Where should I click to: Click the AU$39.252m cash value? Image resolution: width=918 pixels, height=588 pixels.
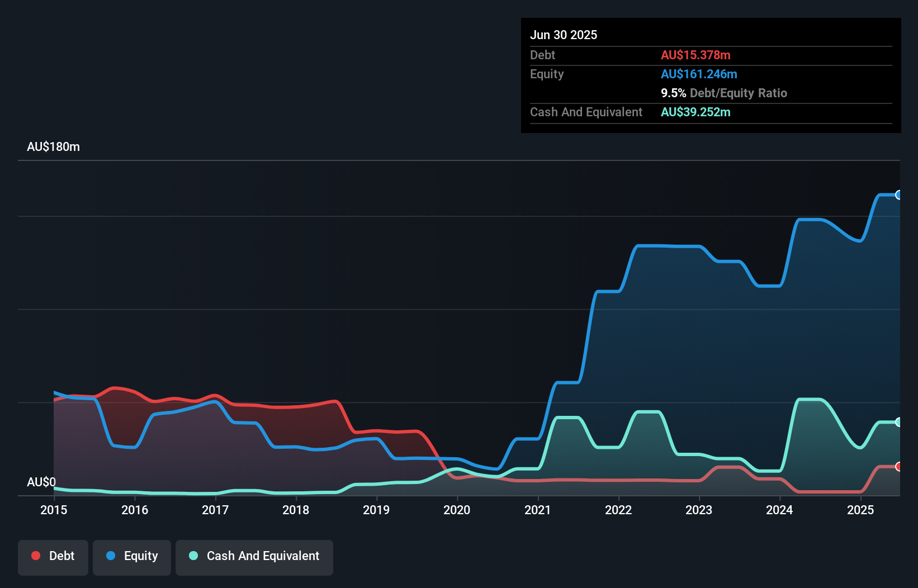click(x=695, y=112)
